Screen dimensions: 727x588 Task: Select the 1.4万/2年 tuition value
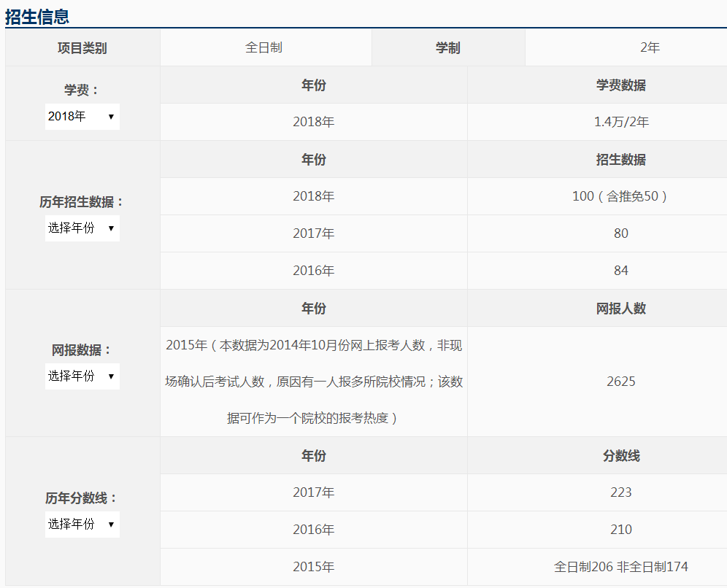pos(620,123)
